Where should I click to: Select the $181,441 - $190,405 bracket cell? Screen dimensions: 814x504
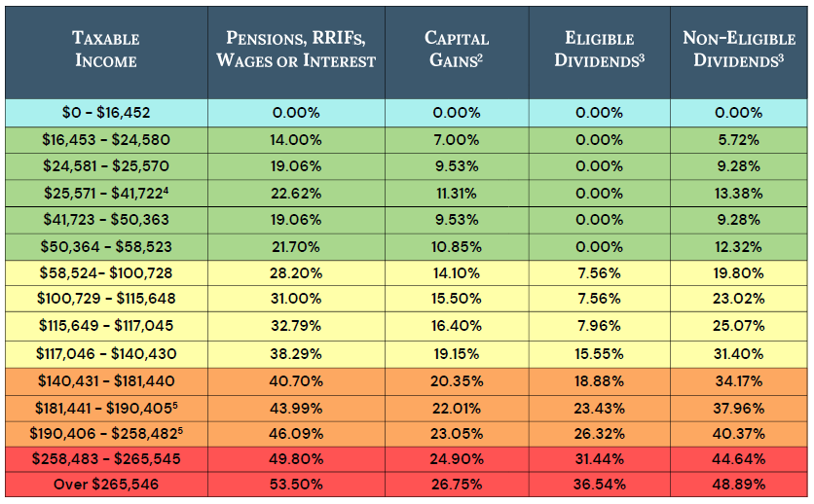pos(106,407)
